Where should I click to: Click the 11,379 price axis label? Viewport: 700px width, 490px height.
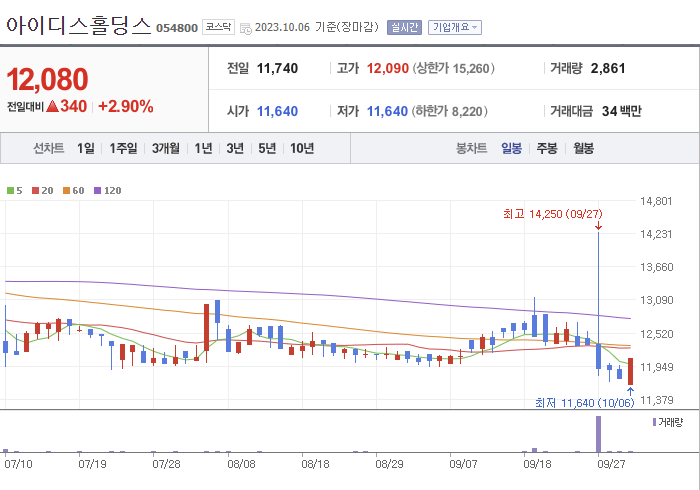coord(656,400)
